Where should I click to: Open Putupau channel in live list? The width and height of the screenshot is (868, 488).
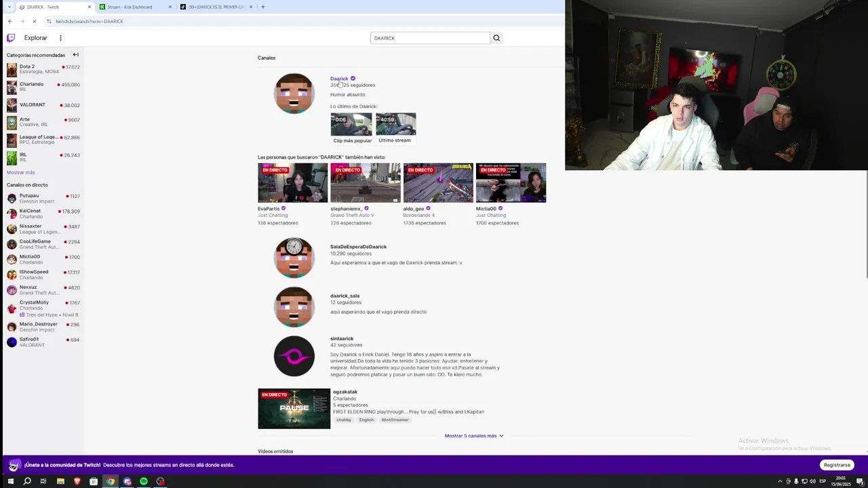[43, 199]
